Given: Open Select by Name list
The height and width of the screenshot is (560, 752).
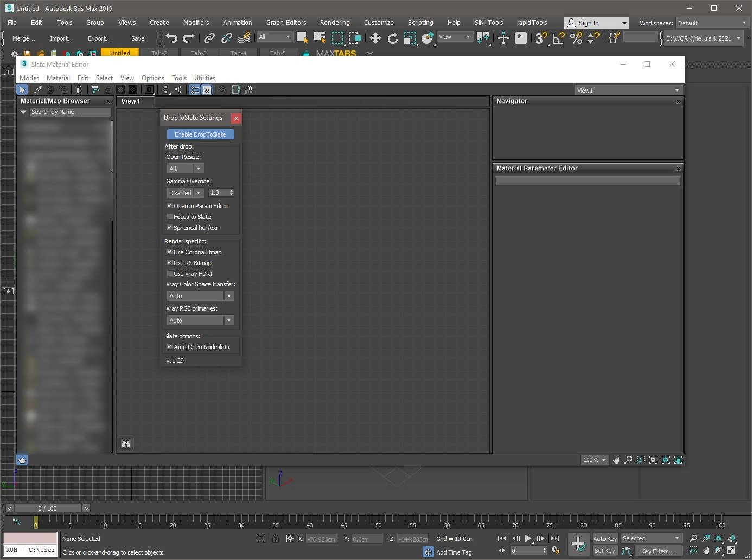Looking at the screenshot, I should 320,38.
